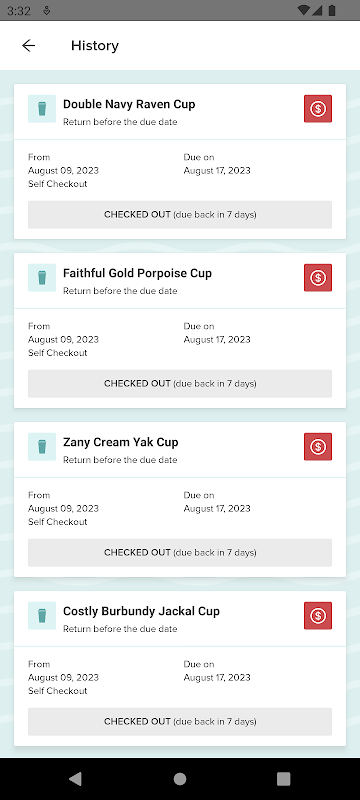Open the Zany Cream Yak Cup title

tap(121, 442)
